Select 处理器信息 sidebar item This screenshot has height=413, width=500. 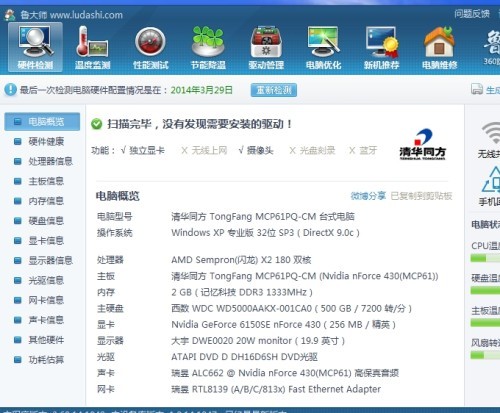[x=42, y=161]
